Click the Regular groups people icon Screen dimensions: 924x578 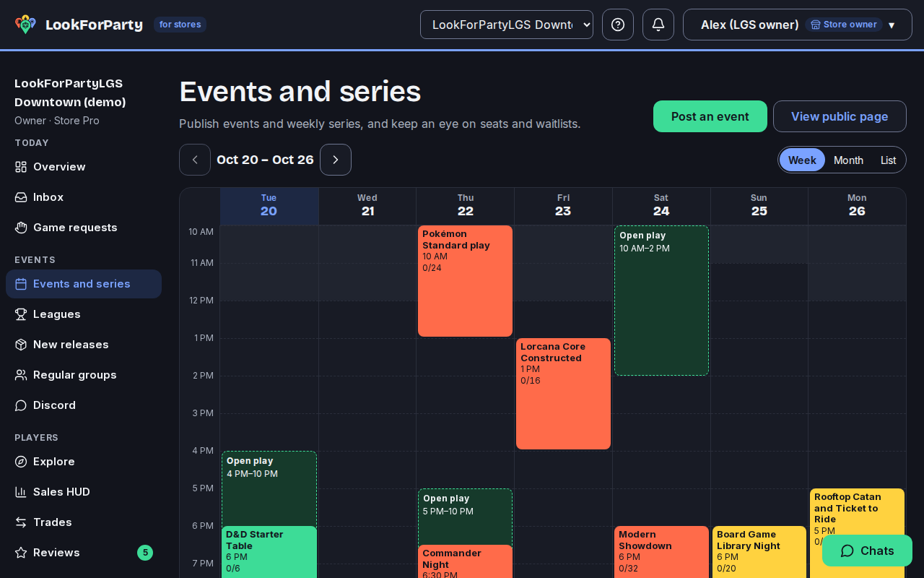(x=21, y=375)
